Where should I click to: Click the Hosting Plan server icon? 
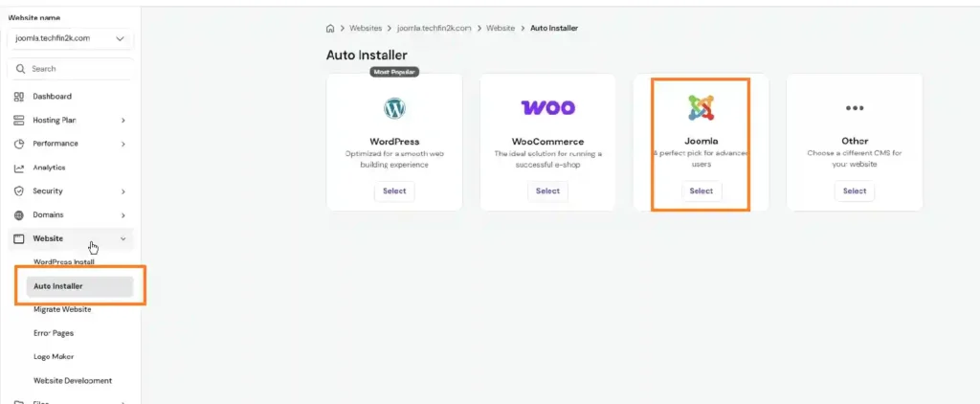(x=19, y=120)
